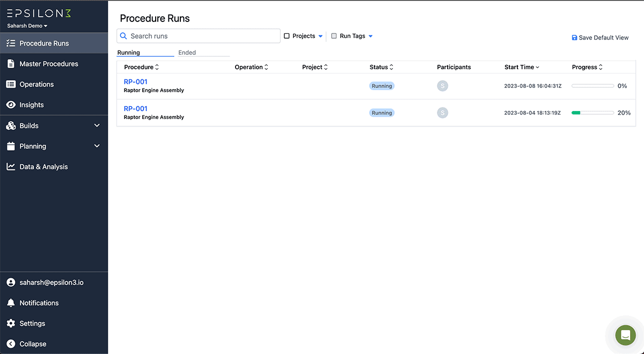
Task: Select the Running tab
Action: click(128, 53)
